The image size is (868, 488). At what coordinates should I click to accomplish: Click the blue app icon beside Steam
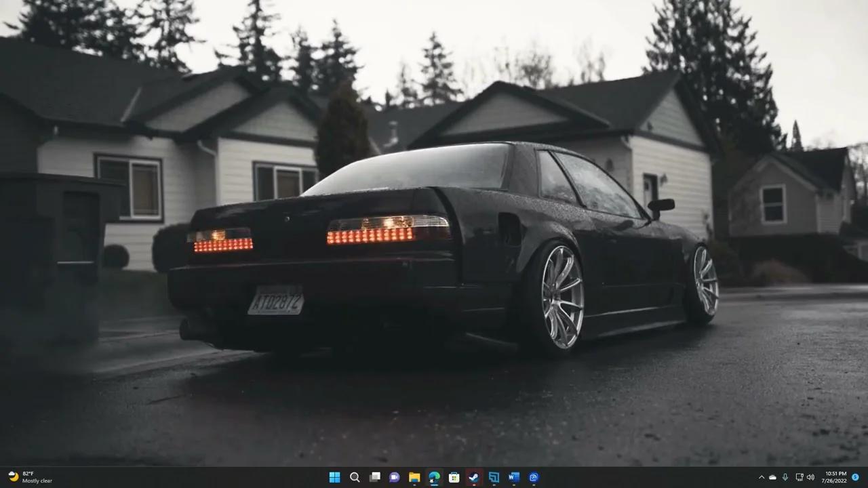click(x=494, y=477)
